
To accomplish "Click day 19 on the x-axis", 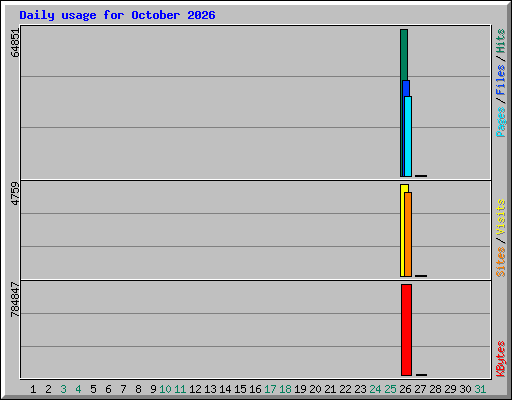I will pos(300,389).
